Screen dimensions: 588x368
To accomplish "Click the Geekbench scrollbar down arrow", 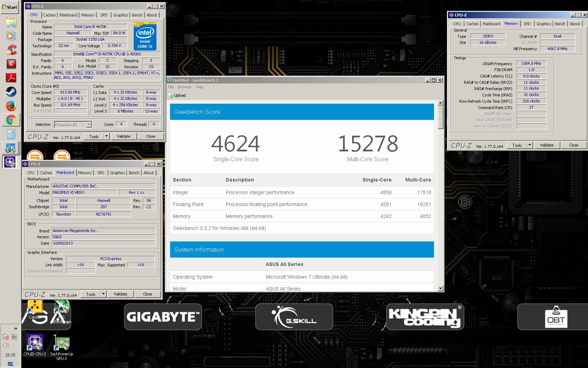I will coord(441,288).
